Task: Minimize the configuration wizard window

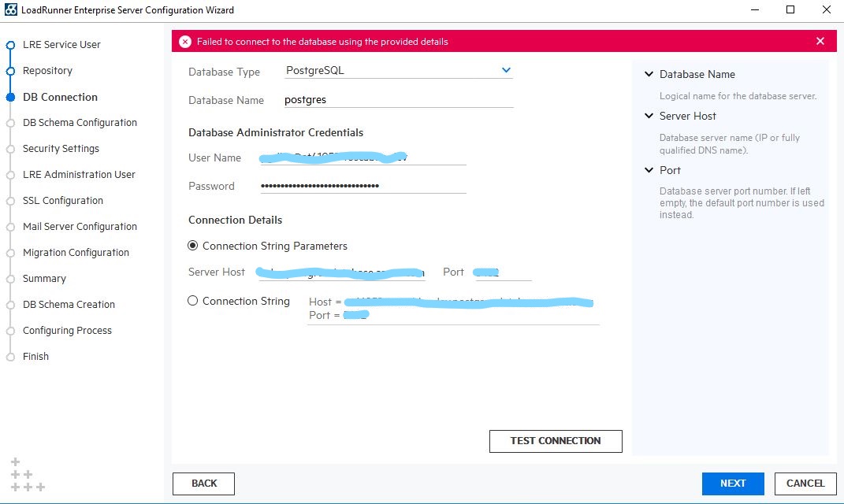Action: click(754, 10)
